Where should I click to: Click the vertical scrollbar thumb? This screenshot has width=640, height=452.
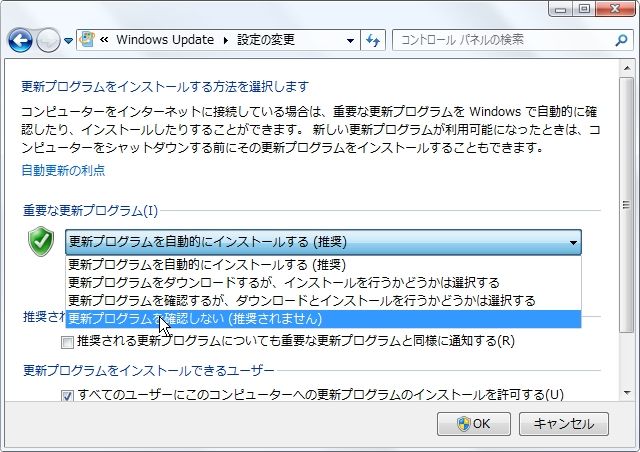point(626,204)
